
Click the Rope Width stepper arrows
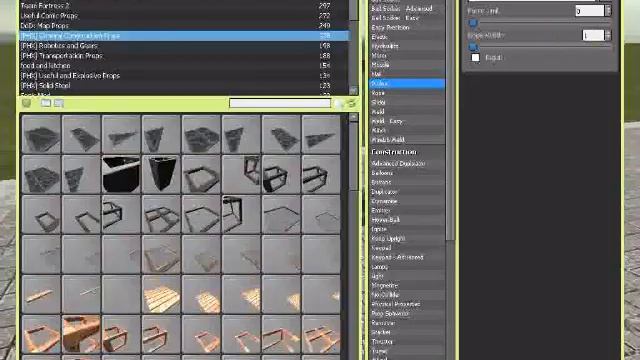click(608, 36)
